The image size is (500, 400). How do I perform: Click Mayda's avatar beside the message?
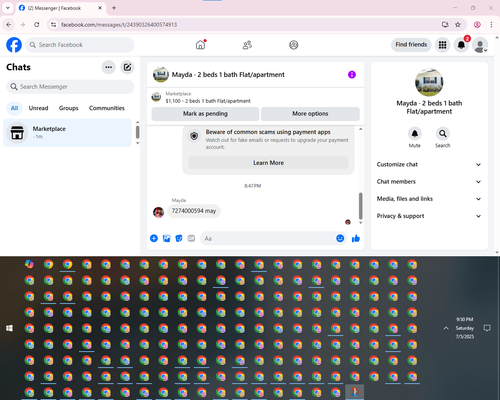[x=158, y=212]
